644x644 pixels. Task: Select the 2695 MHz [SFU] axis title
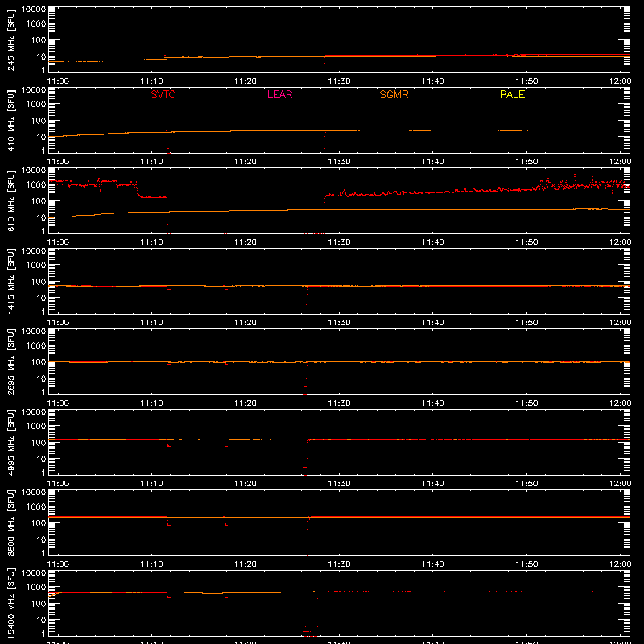[10, 361]
